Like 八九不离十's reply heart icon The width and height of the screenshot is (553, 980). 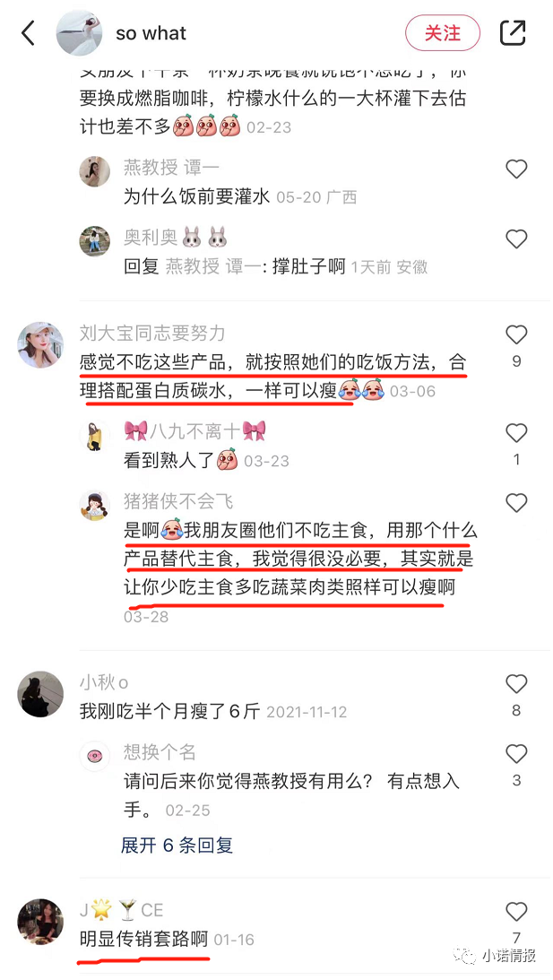(516, 432)
